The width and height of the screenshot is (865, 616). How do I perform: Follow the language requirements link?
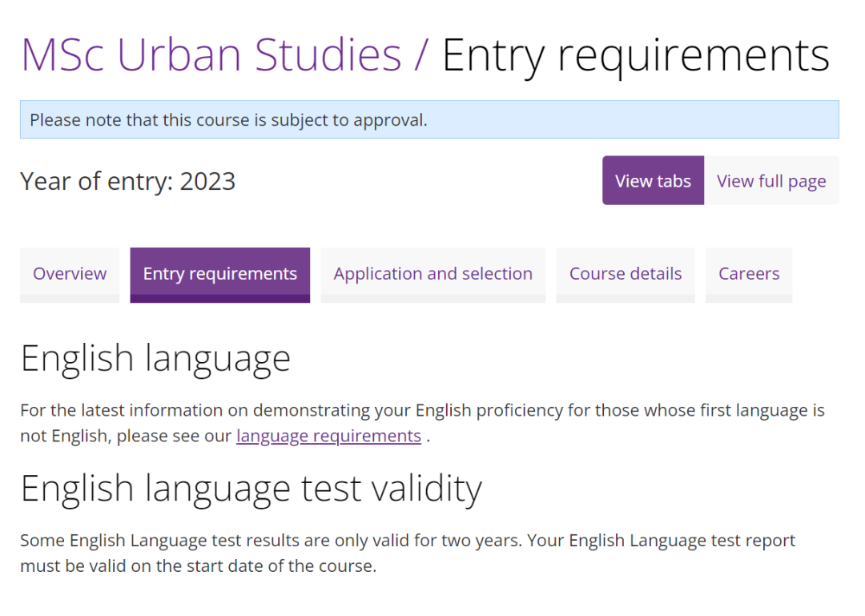tap(328, 436)
